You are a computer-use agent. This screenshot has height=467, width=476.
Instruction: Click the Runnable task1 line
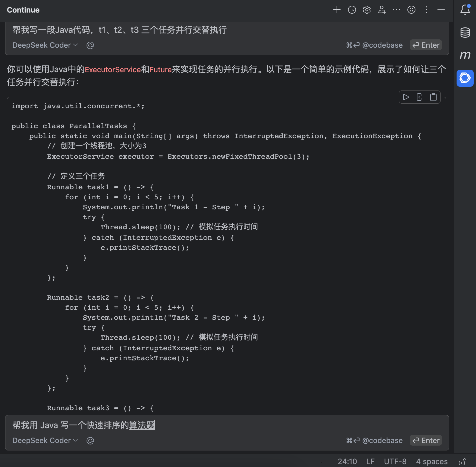100,187
